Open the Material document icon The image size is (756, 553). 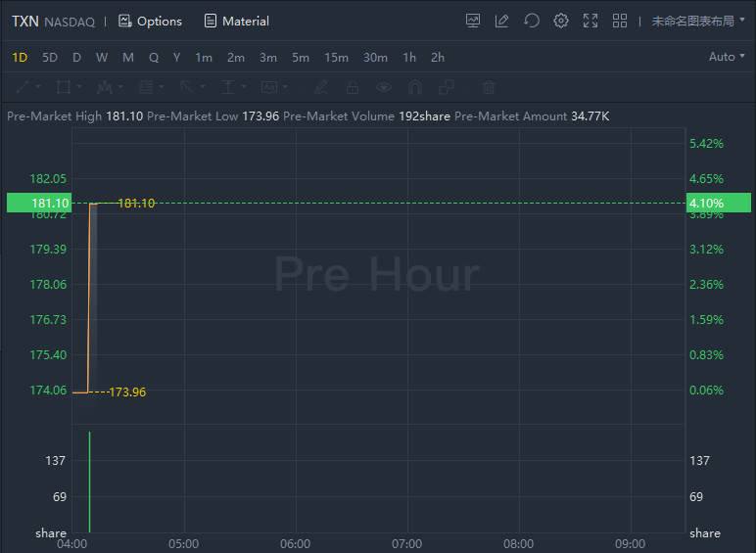point(211,21)
